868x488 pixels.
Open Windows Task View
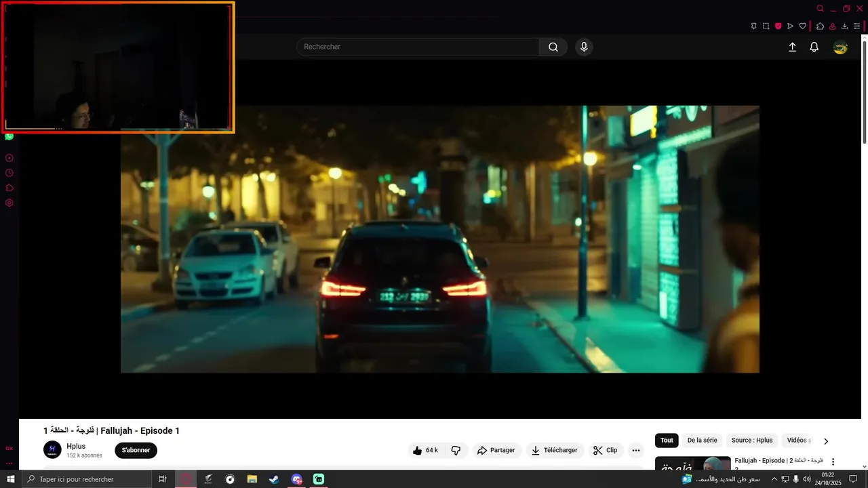click(x=163, y=479)
